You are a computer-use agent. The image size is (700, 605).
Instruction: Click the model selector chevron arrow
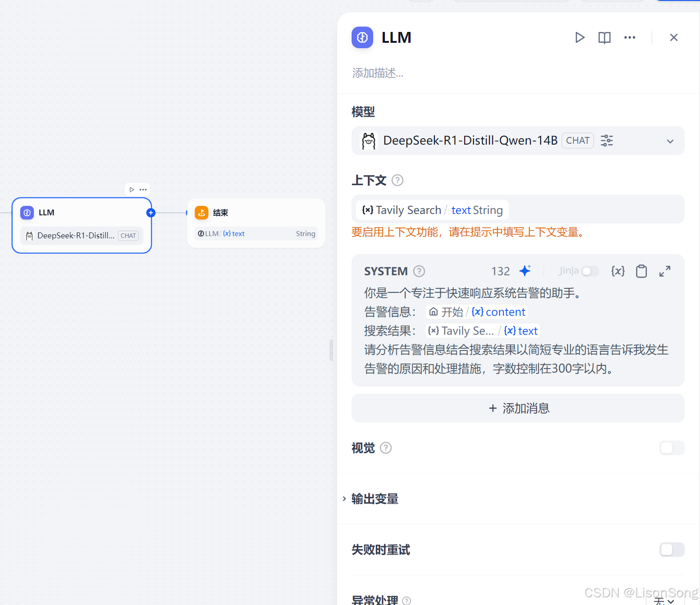(x=670, y=141)
